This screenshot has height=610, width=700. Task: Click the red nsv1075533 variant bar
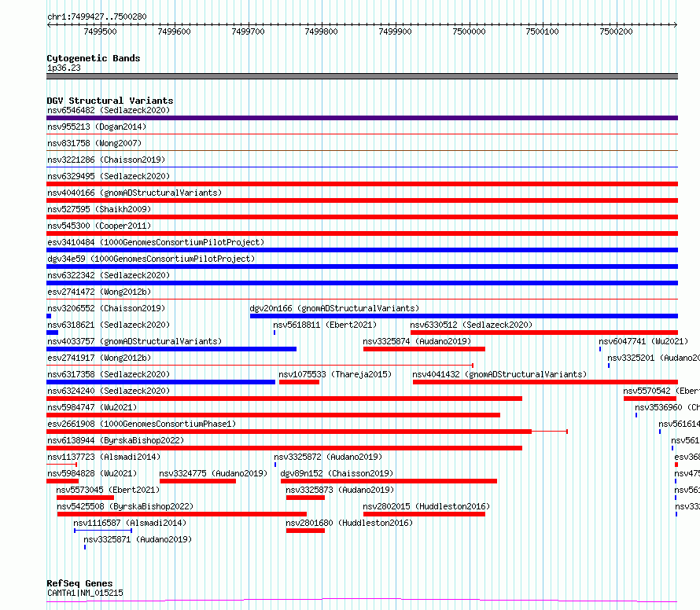point(299,382)
